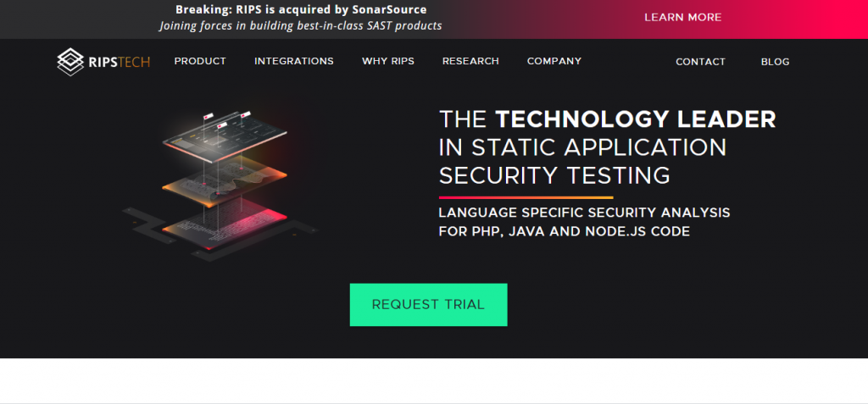
Task: Click the 'RIPSTECH' wordmark text
Action: [x=119, y=62]
